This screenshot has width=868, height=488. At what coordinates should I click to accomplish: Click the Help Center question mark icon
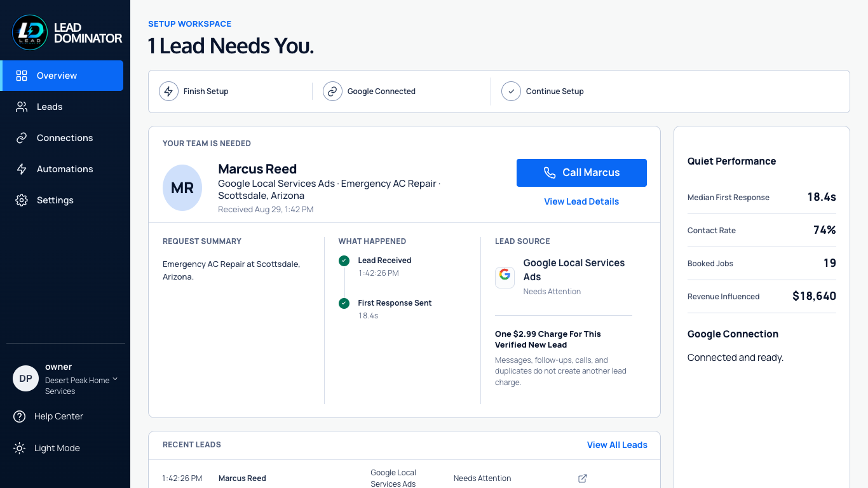pos(20,417)
